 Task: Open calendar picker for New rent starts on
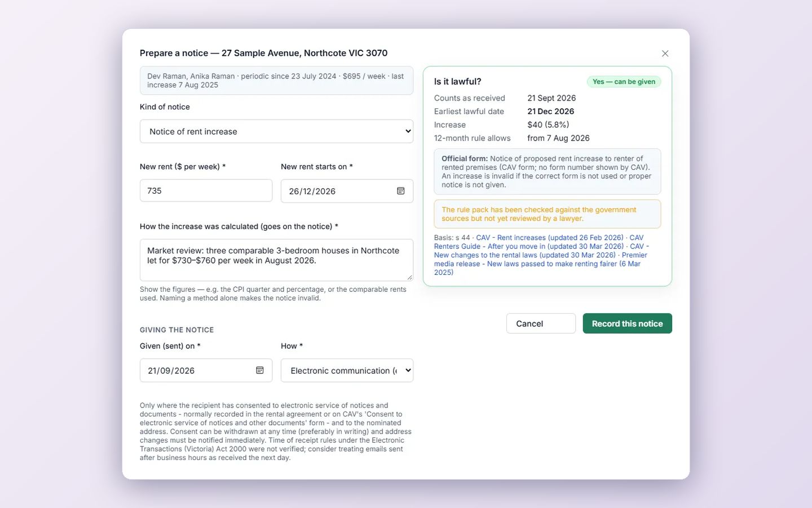click(400, 191)
